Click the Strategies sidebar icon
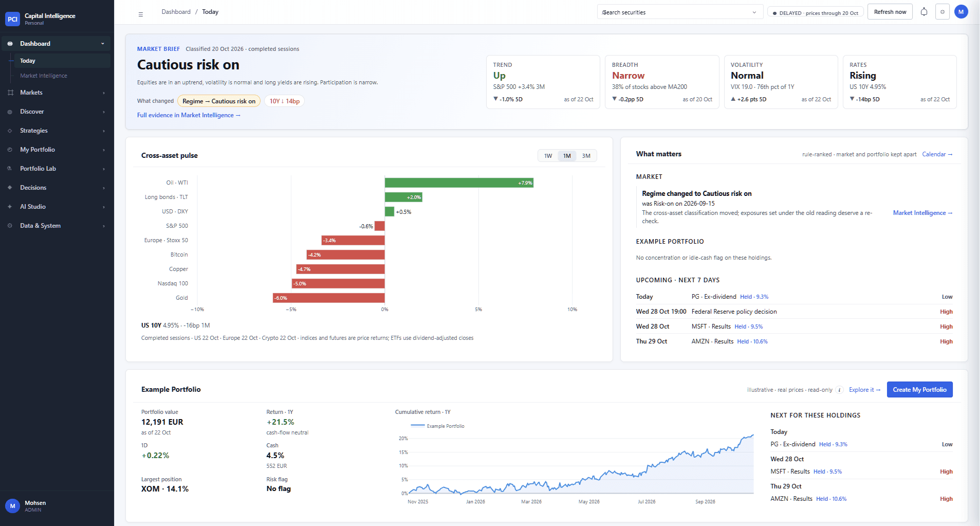 click(x=10, y=131)
